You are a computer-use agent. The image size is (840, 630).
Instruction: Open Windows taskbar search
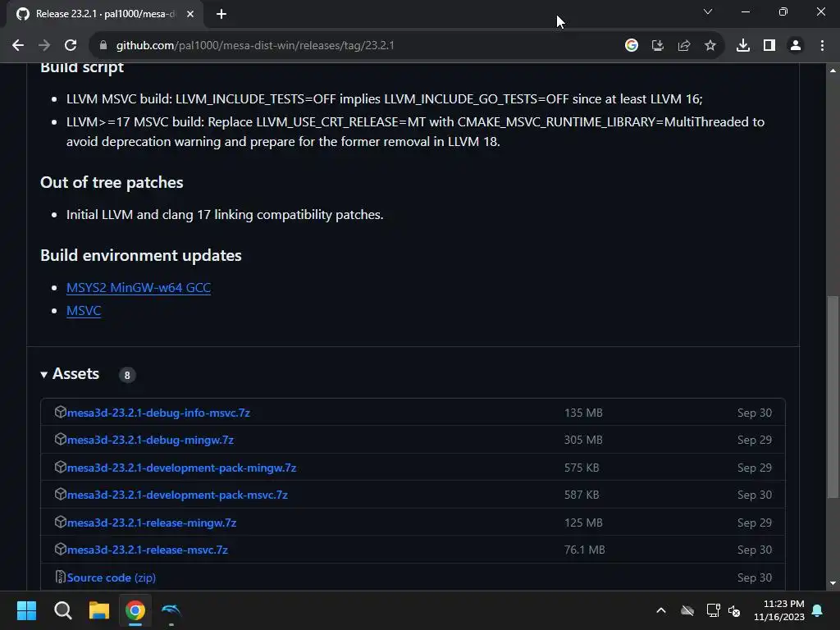[63, 610]
